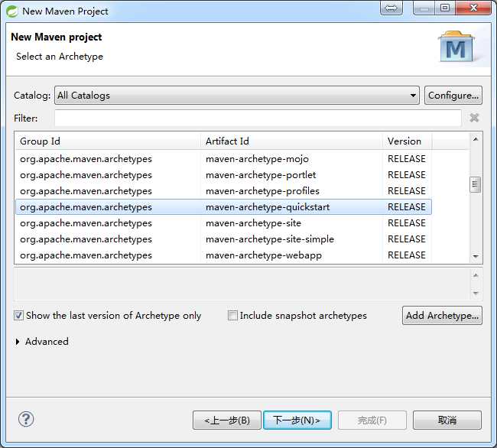Sort by the Version column header
Image resolution: width=497 pixels, height=448 pixels.
[408, 141]
